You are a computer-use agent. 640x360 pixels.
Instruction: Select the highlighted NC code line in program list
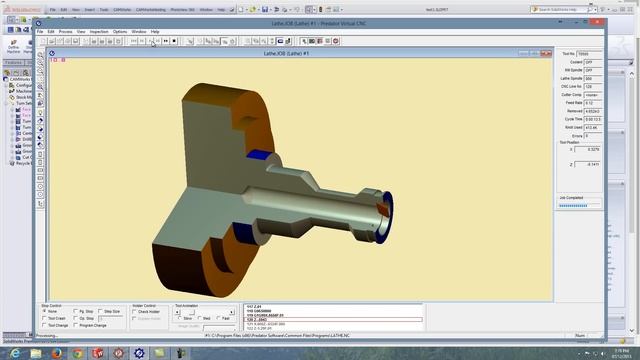coord(333,320)
